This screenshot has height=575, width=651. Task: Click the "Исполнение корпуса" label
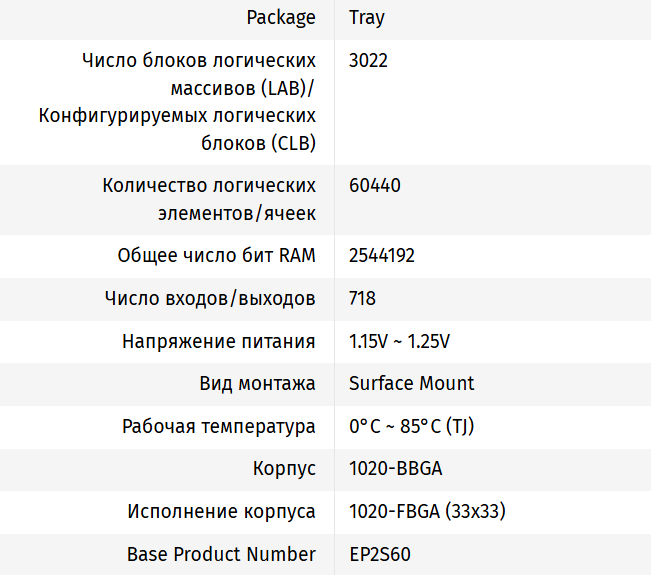tap(221, 512)
